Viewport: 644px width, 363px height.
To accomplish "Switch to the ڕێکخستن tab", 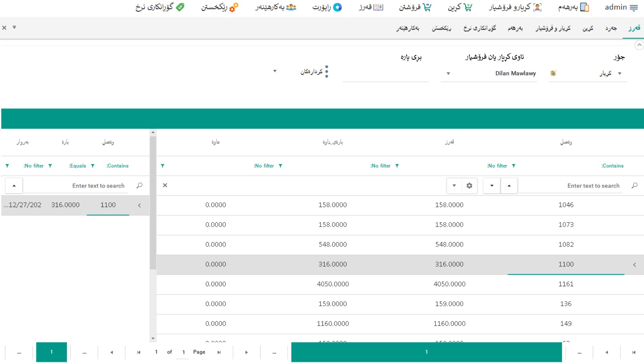I will pos(441,28).
